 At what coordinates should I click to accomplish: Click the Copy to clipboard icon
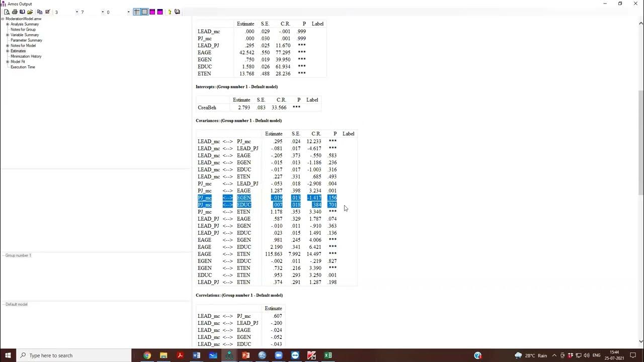(x=40, y=12)
